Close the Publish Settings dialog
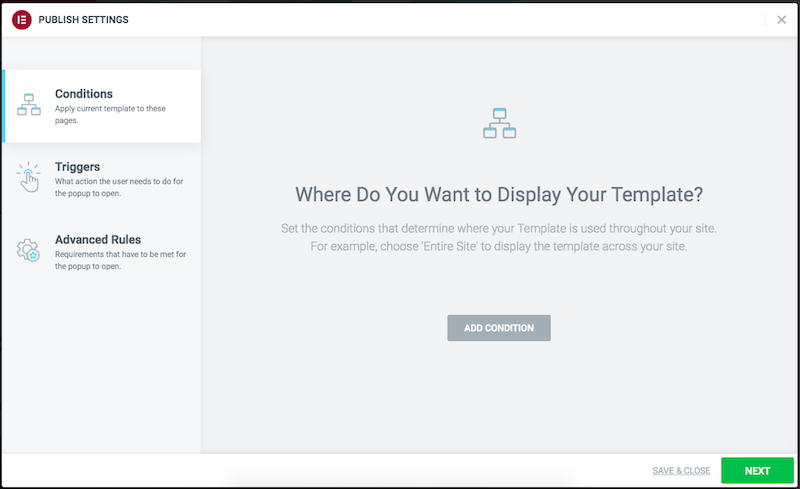Viewport: 800px width, 489px height. 781,19
